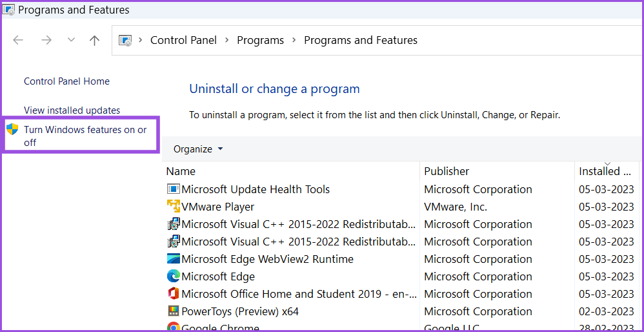Click the Microsoft Update Health Tools icon
The image size is (644, 332).
tap(174, 189)
